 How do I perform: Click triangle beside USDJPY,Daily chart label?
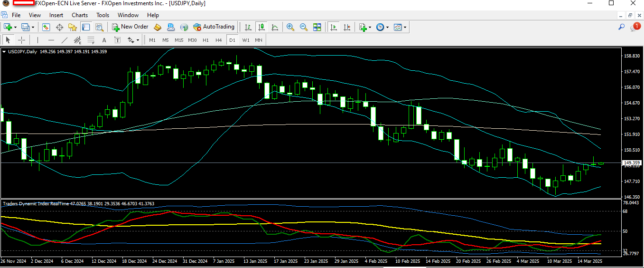[x=4, y=51]
